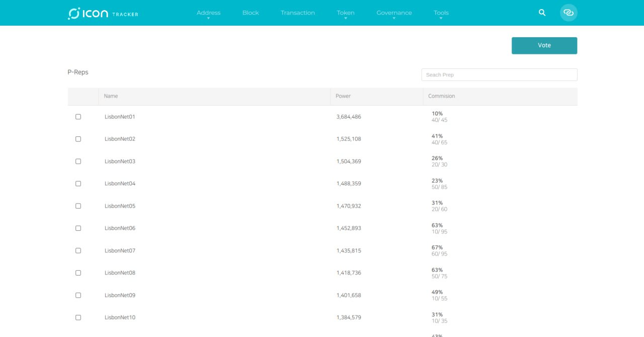Tick the LisbonNet01 checkbox

coord(78,117)
